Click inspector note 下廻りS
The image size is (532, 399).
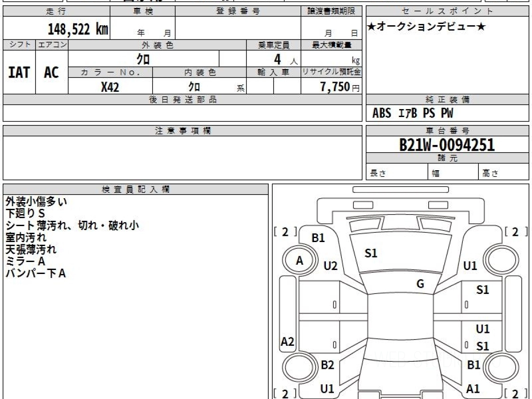(x=26, y=214)
